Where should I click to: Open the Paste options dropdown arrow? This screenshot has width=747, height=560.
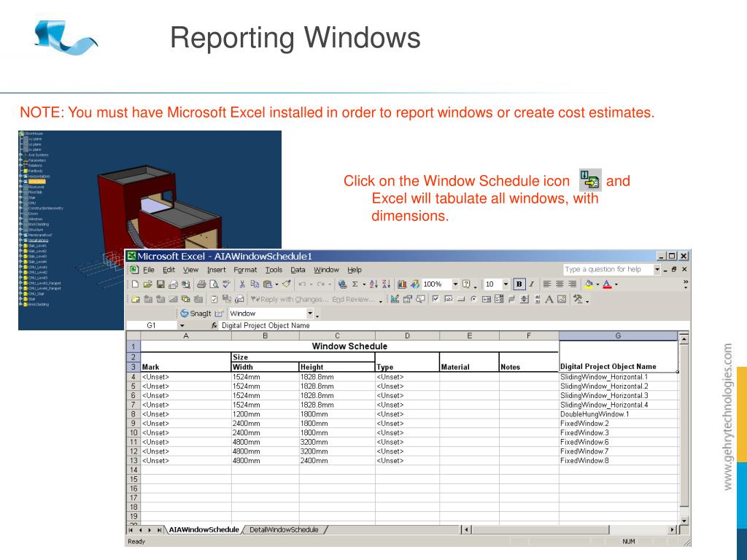tap(276, 285)
